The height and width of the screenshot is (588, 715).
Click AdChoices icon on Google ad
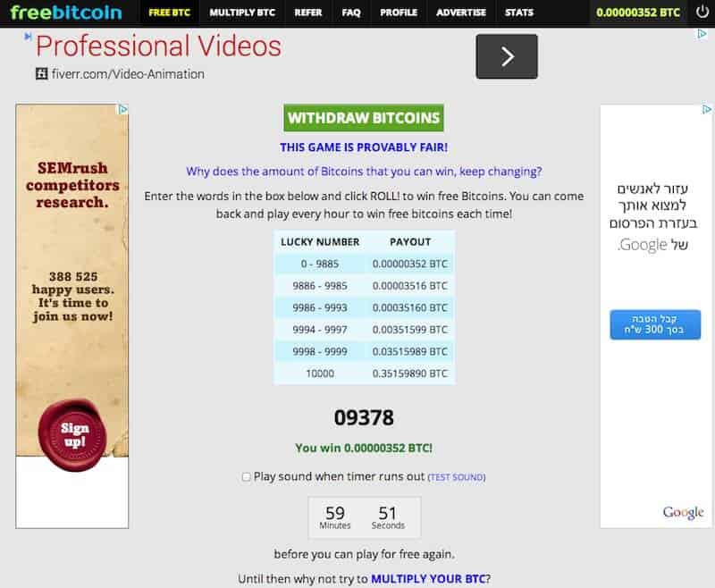pyautogui.click(x=707, y=110)
